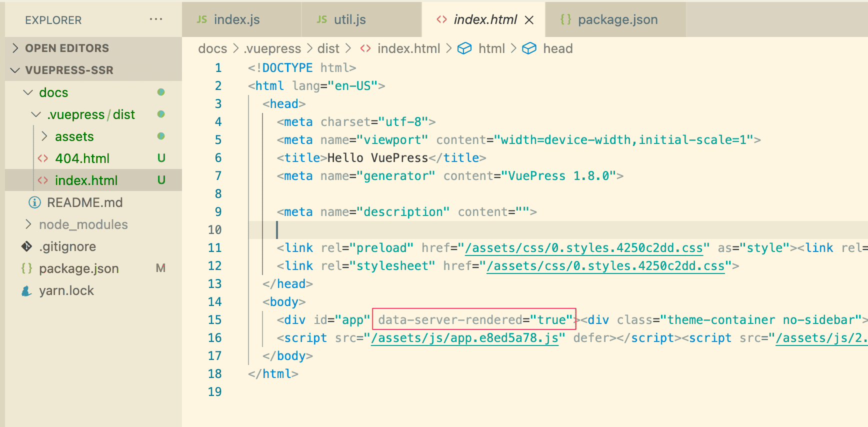Click the M status badge on package.json

point(160,268)
